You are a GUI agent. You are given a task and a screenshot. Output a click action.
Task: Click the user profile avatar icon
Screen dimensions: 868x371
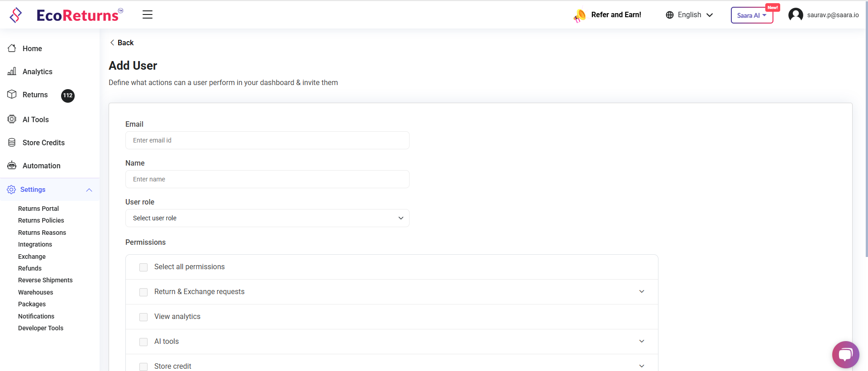[795, 15]
